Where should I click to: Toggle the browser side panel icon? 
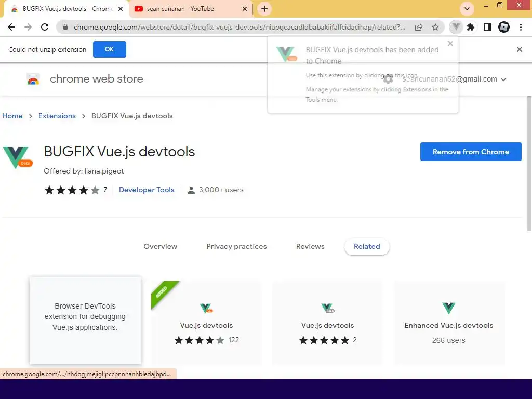coord(487,27)
